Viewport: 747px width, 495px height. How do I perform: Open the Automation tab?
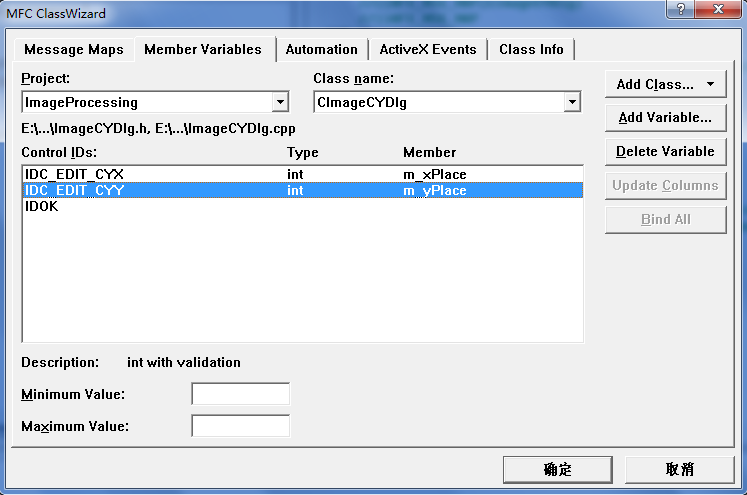point(322,50)
